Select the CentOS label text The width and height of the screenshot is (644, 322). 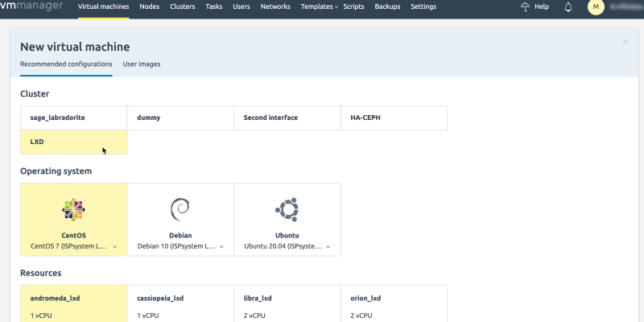tap(73, 236)
